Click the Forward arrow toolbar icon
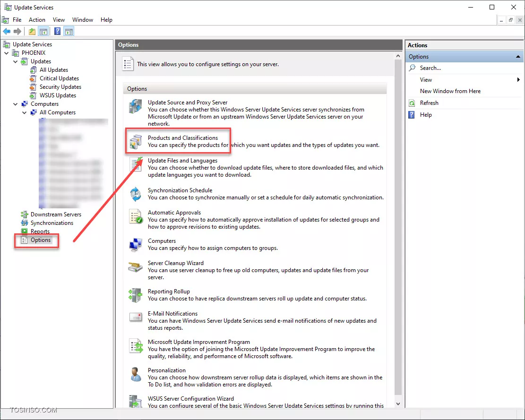Image resolution: width=525 pixels, height=420 pixels. (x=17, y=32)
